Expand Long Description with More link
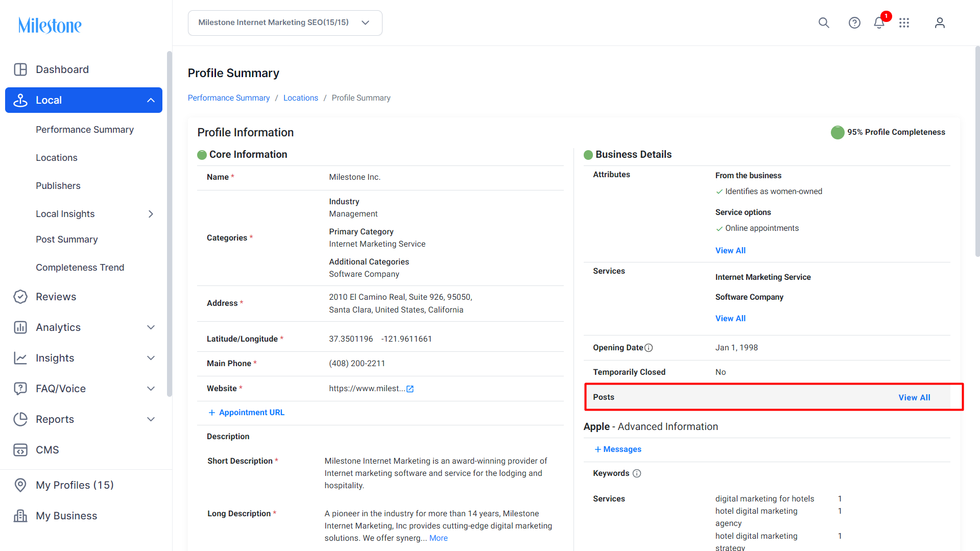The width and height of the screenshot is (980, 551). (439, 538)
